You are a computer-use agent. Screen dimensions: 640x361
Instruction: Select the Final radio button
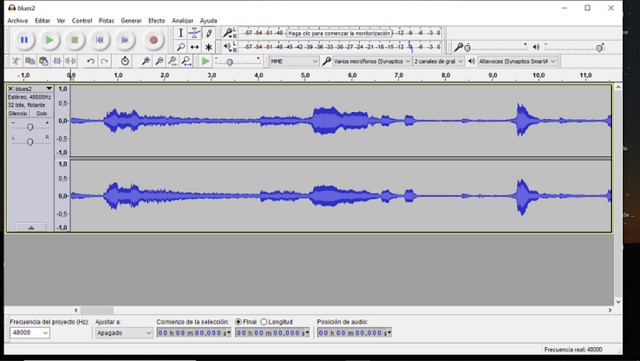pos(238,322)
